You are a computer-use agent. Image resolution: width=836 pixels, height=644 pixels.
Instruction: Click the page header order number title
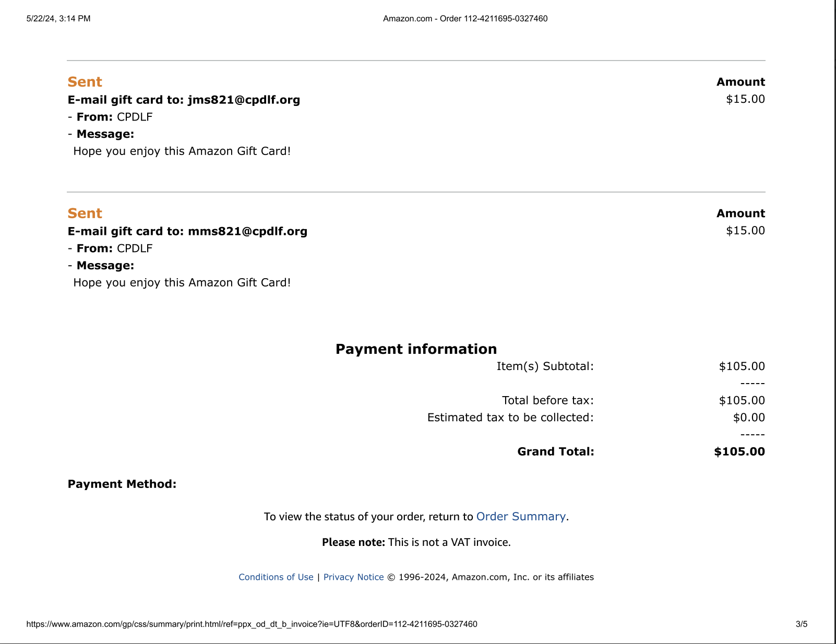[x=465, y=19]
